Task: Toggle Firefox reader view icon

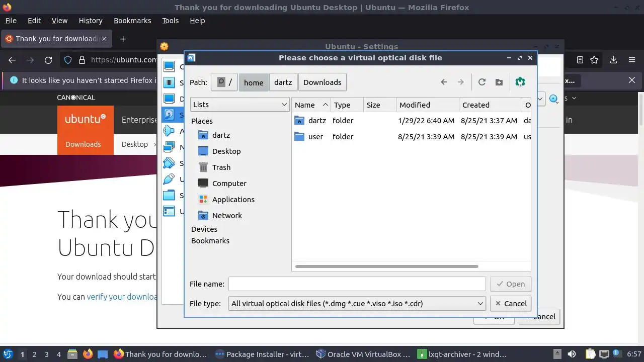Action: point(580,60)
